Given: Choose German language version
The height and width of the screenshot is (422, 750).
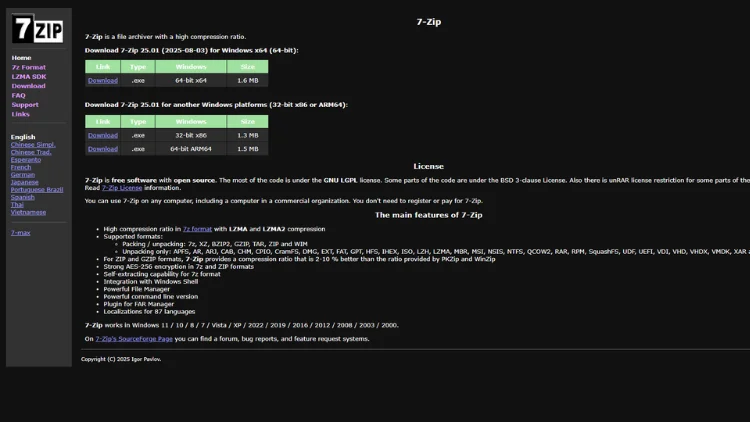Looking at the screenshot, I should point(22,175).
